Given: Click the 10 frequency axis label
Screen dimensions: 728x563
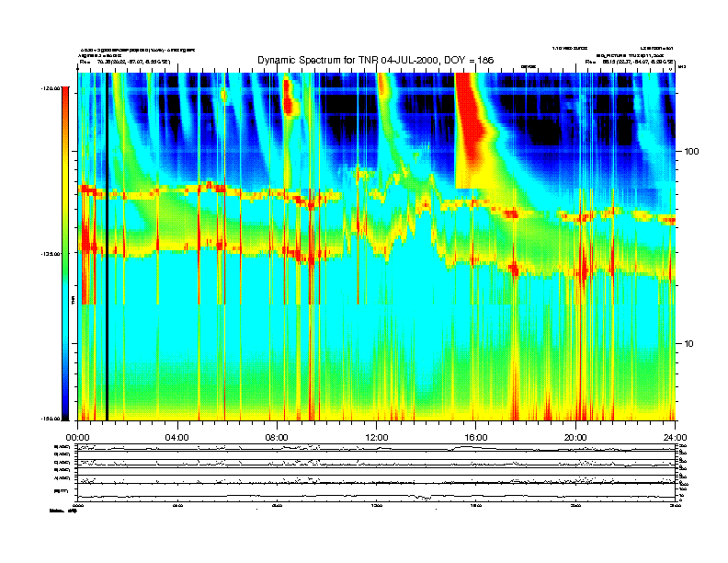Looking at the screenshot, I should [x=689, y=344].
